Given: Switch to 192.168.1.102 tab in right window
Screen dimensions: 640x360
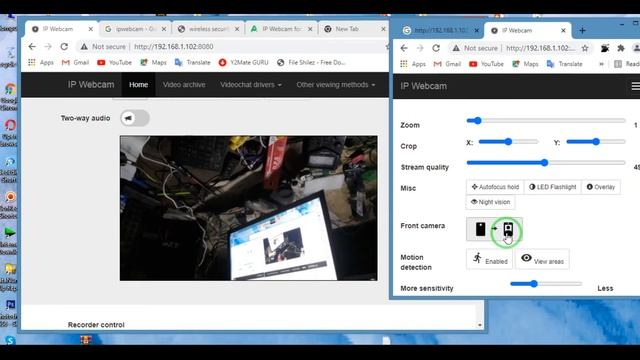Looking at the screenshot, I should pyautogui.click(x=440, y=31).
